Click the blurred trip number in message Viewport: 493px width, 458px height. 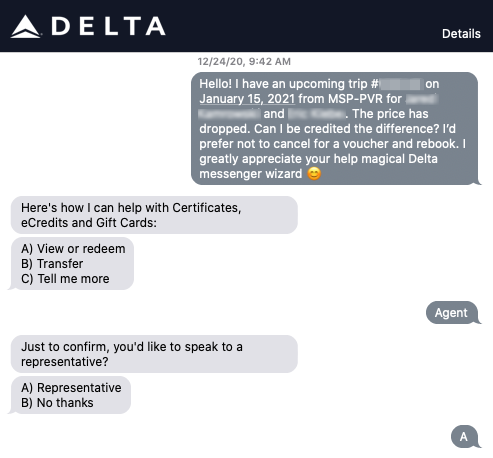(401, 84)
